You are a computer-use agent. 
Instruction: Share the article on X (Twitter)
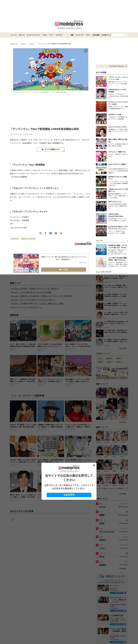(40, 233)
